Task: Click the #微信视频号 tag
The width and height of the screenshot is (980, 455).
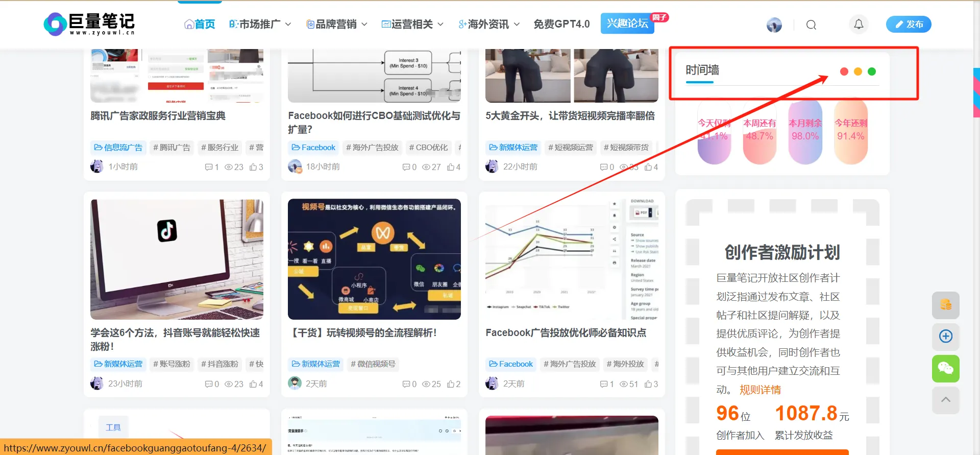Action: pyautogui.click(x=373, y=364)
